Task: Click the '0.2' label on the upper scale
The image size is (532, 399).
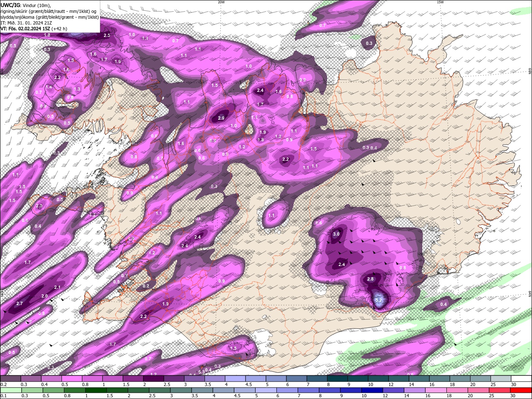Action: pyautogui.click(x=3, y=384)
